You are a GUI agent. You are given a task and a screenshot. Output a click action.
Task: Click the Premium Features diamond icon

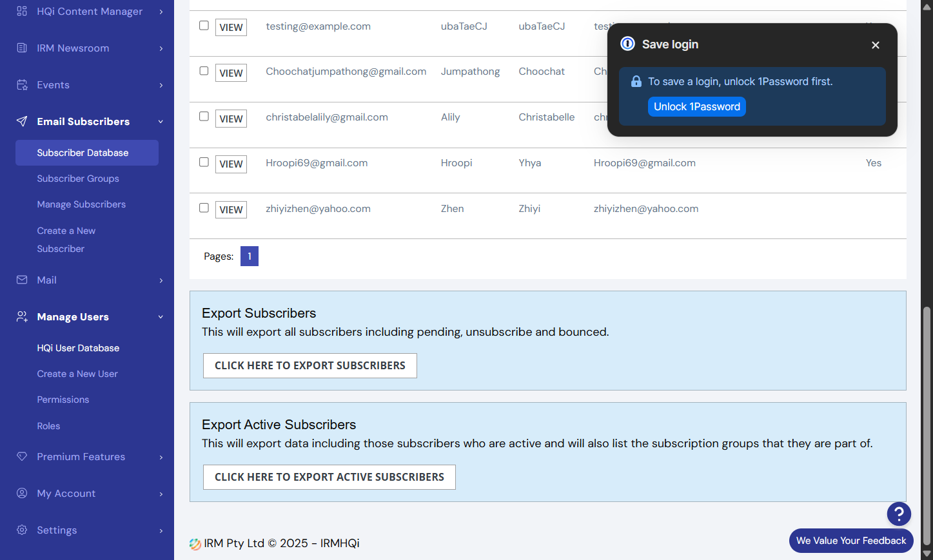click(22, 456)
